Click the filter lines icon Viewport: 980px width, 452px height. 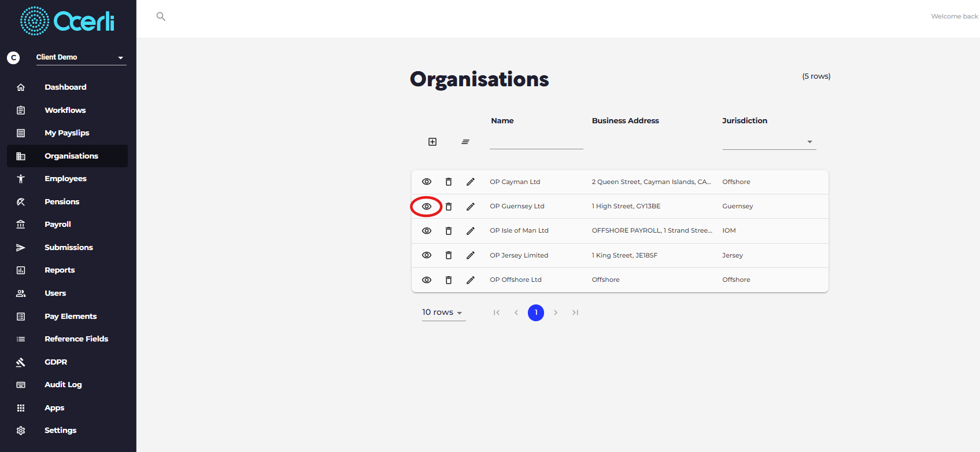click(x=465, y=142)
